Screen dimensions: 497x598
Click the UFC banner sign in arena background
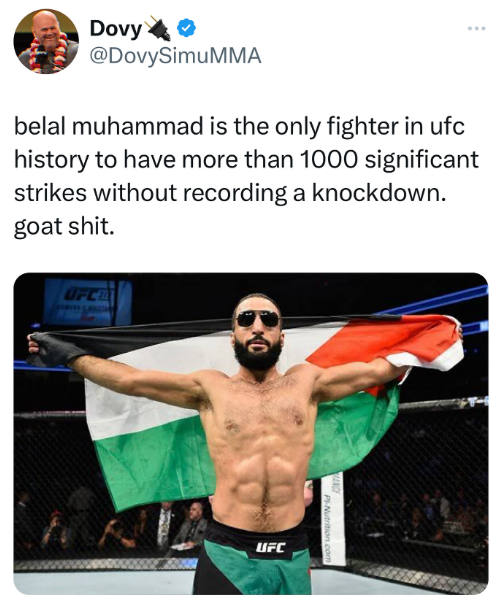point(87,301)
